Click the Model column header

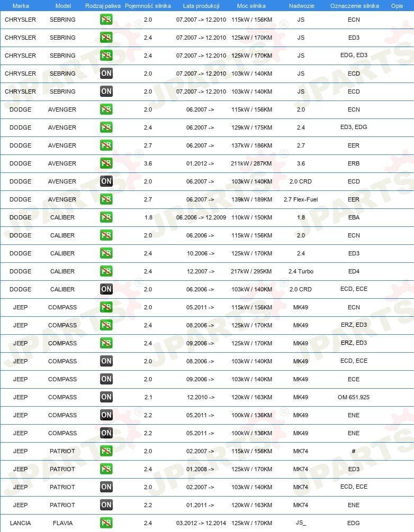63,6
